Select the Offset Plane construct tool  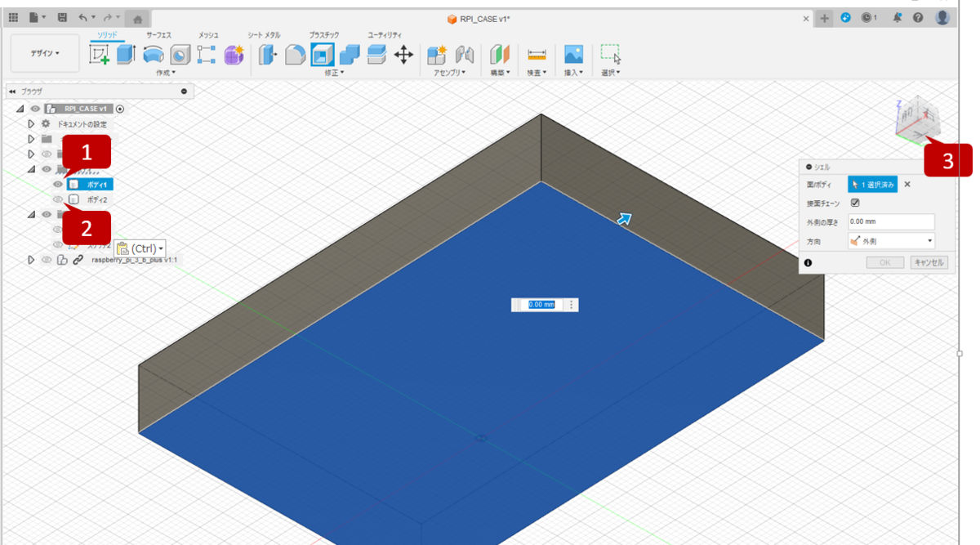click(x=500, y=55)
